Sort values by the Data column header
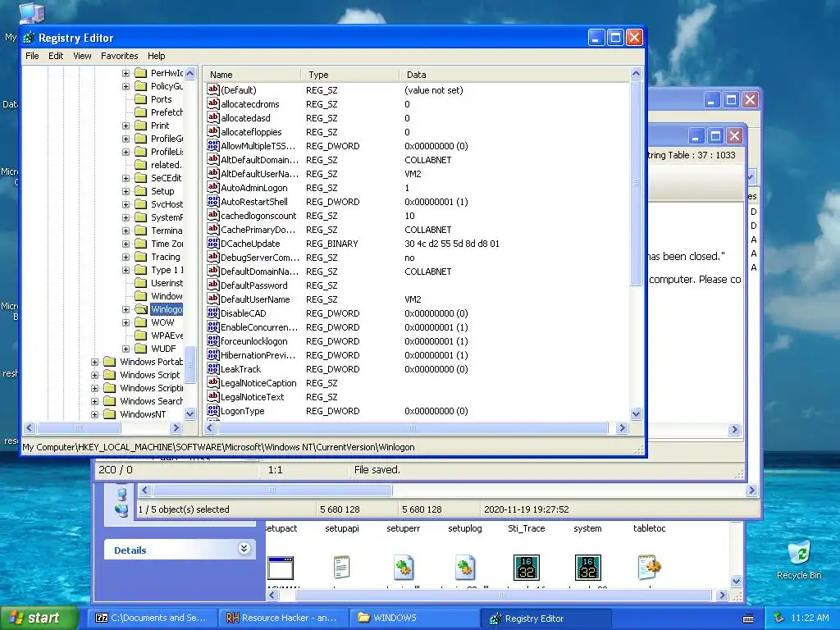 514,75
